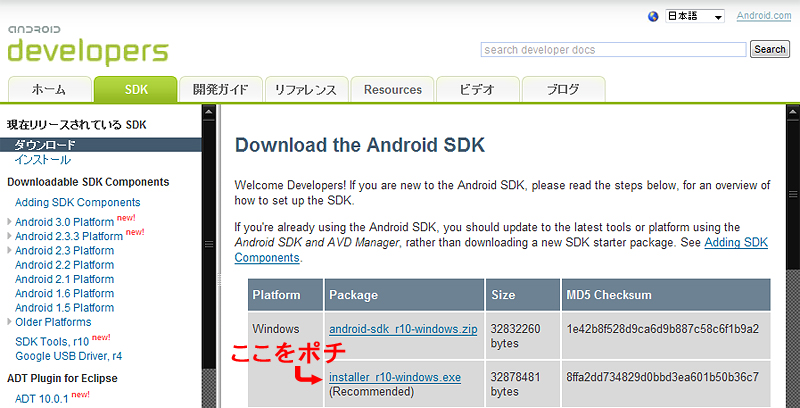Screen dimensions: 800x408
Task: Click the 現在リリースされている SDK heading
Action: (x=77, y=125)
